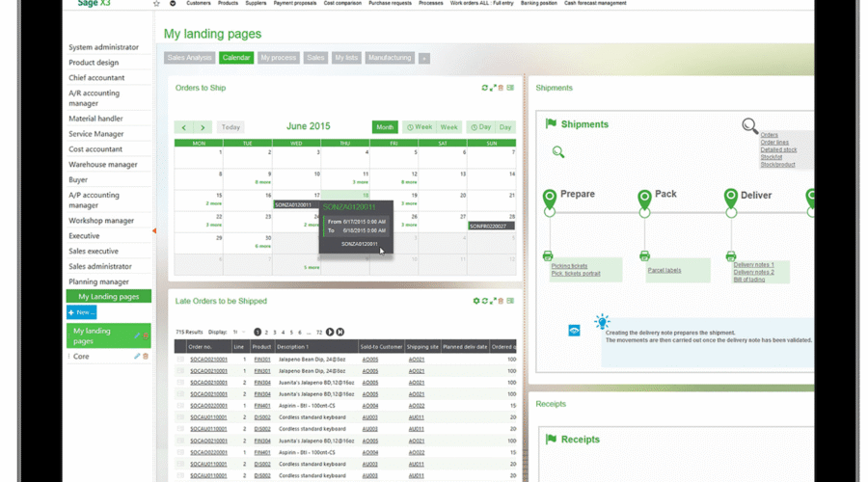Image resolution: width=868 pixels, height=482 pixels.
Task: Delete the Late Orders to be Shipped gadget
Action: tap(501, 301)
